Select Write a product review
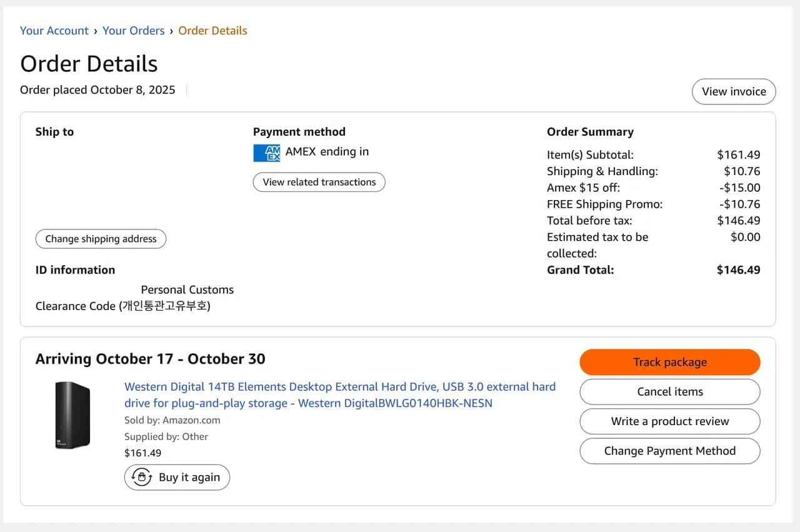Image resolution: width=800 pixels, height=532 pixels. click(x=670, y=421)
